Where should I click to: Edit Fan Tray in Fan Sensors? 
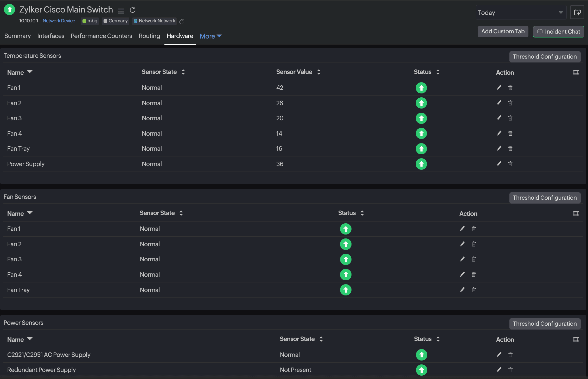pyautogui.click(x=462, y=290)
